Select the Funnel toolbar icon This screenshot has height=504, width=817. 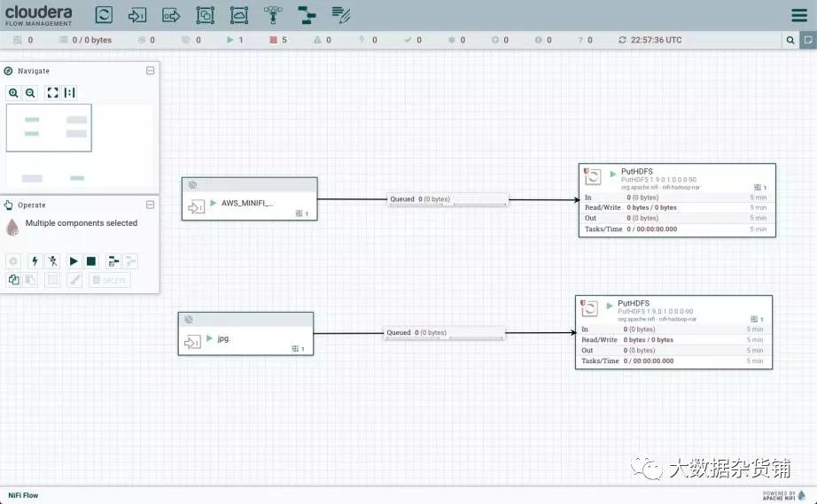pos(273,15)
